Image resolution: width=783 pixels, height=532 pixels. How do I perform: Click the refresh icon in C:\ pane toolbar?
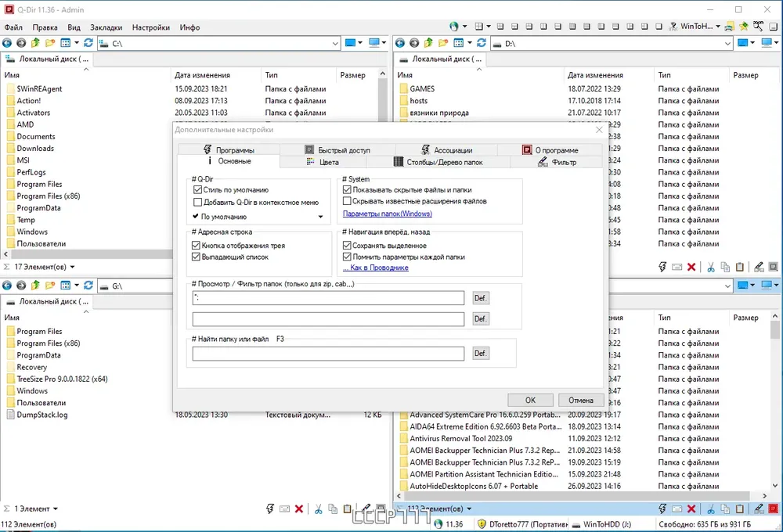pos(88,43)
